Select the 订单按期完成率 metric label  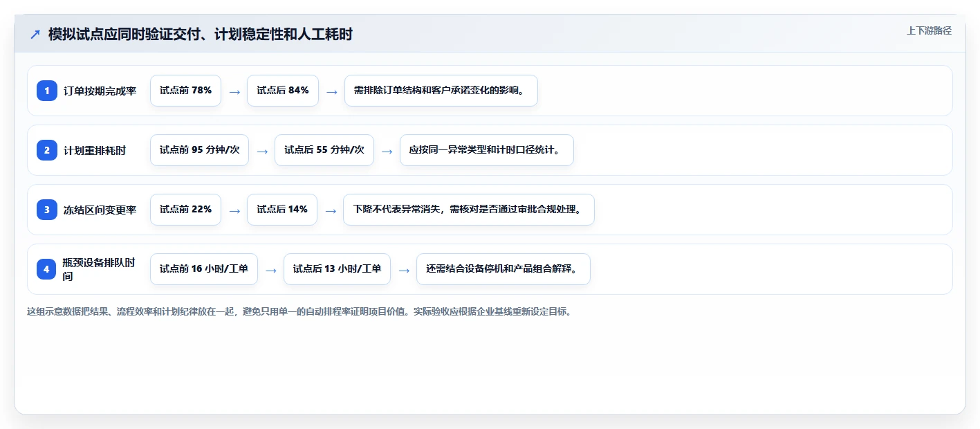point(100,91)
